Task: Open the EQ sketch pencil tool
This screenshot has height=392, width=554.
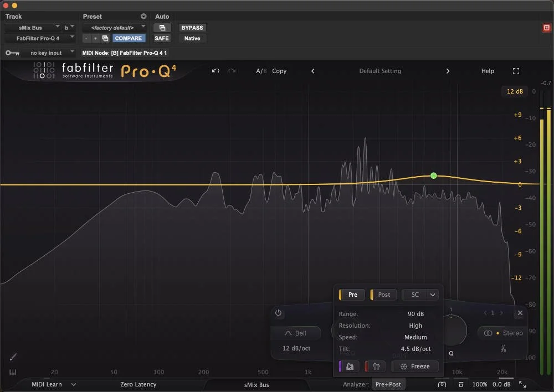Action: pos(13,357)
